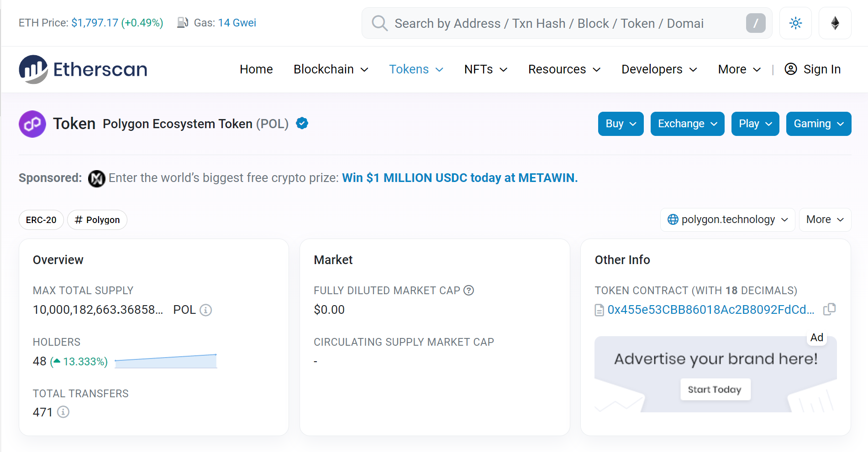Open the Play dropdown button
868x452 pixels.
(755, 124)
